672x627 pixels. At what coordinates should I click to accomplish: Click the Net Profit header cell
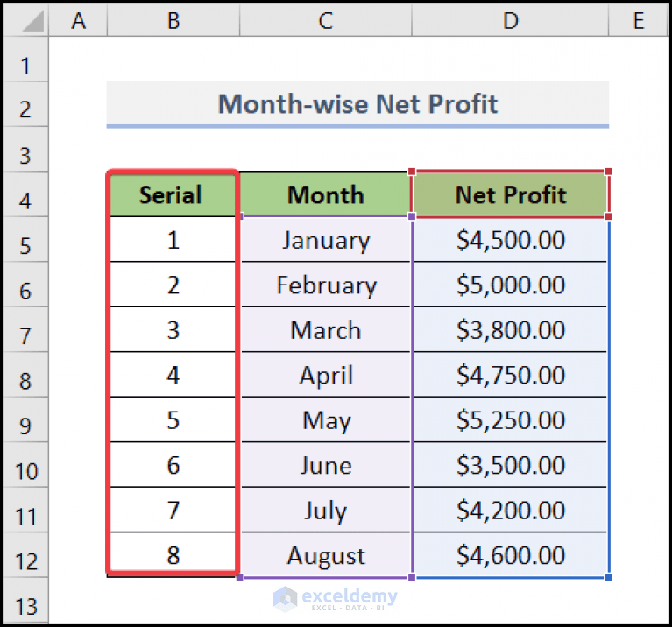click(510, 194)
